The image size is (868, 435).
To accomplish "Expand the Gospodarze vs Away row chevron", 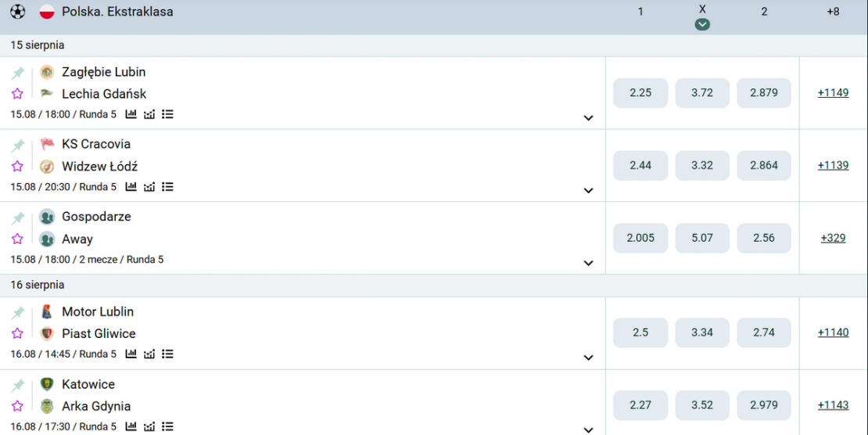I will pyautogui.click(x=589, y=263).
